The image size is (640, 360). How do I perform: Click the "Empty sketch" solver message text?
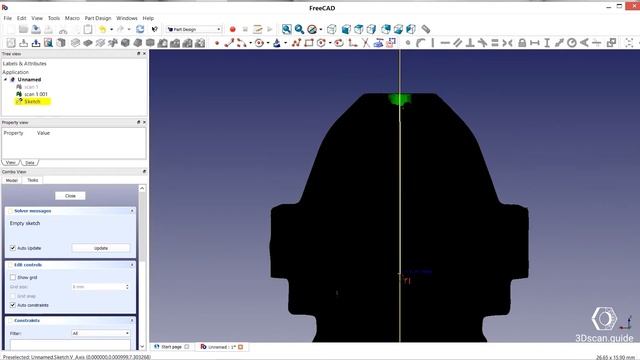click(25, 223)
